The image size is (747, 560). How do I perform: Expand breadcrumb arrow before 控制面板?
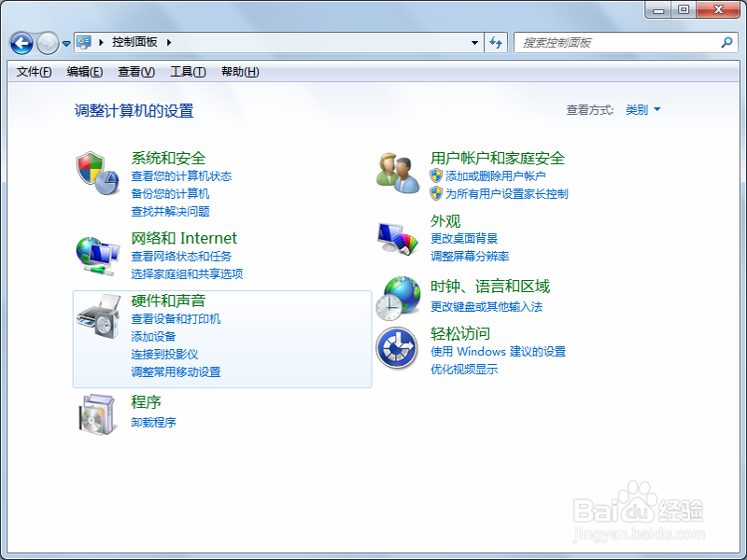101,42
